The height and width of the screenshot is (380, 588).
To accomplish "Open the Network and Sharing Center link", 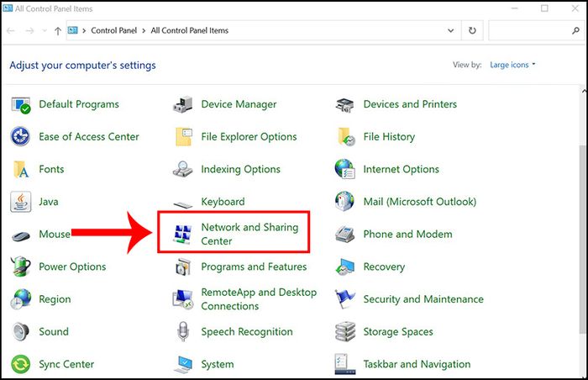I will click(x=249, y=234).
